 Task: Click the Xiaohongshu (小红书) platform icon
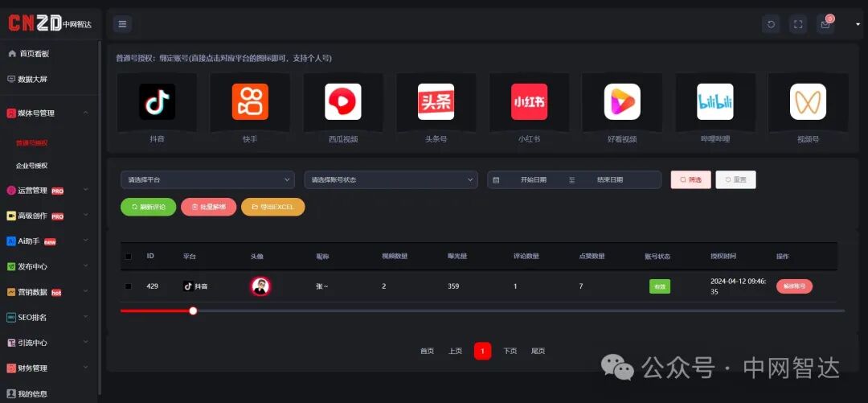pyautogui.click(x=529, y=102)
